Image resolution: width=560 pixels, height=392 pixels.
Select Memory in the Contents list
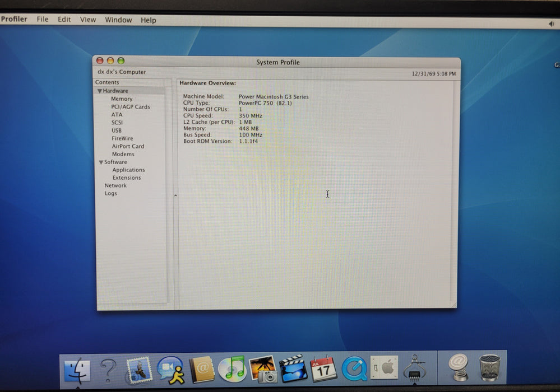point(122,99)
